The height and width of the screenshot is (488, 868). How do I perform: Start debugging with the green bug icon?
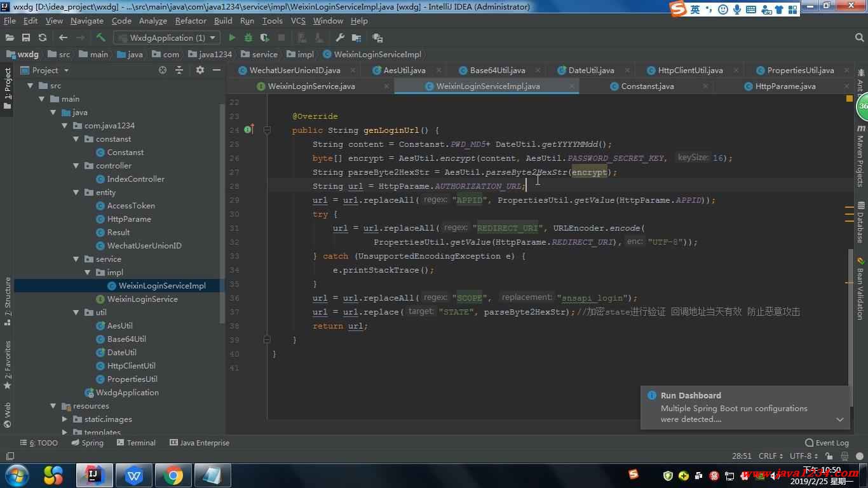tap(248, 38)
